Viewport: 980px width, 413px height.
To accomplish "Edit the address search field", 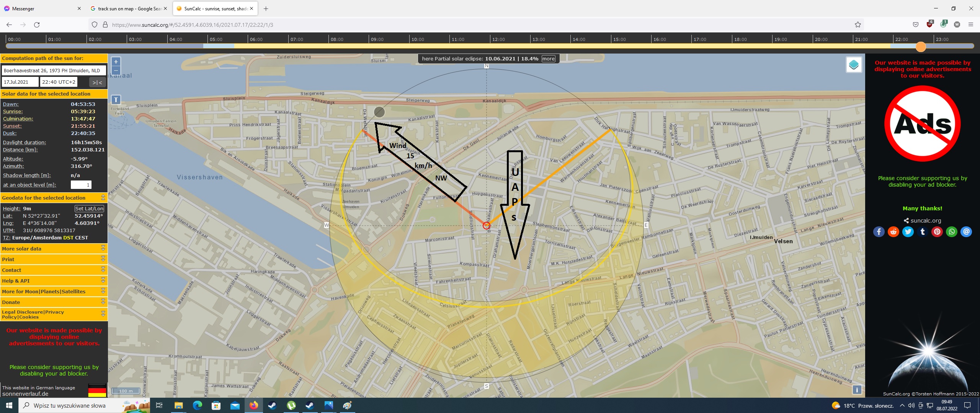I will (x=54, y=70).
